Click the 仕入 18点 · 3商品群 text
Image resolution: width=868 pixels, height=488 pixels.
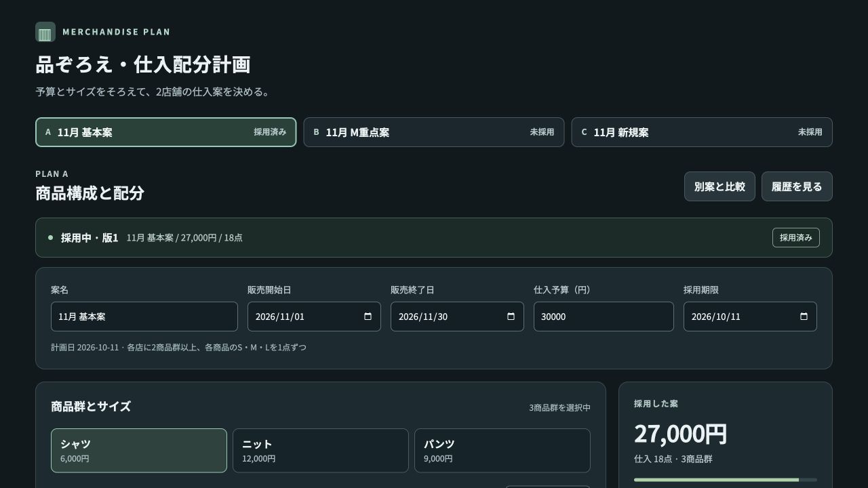673,459
